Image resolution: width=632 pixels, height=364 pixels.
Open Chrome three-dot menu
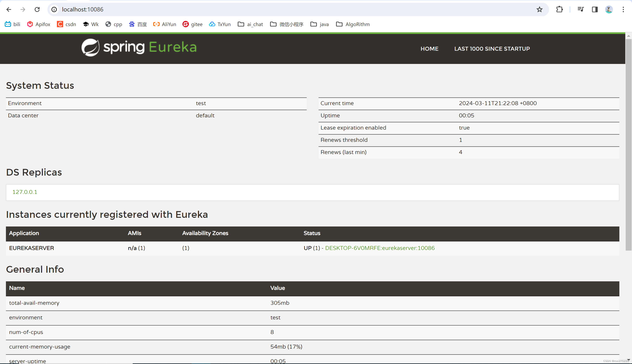[x=623, y=9]
